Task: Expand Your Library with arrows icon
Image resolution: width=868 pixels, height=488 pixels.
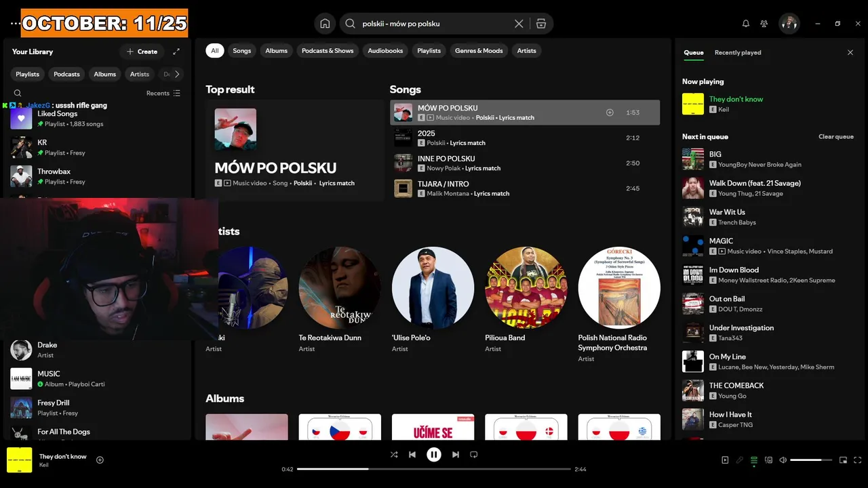Action: pos(176,52)
